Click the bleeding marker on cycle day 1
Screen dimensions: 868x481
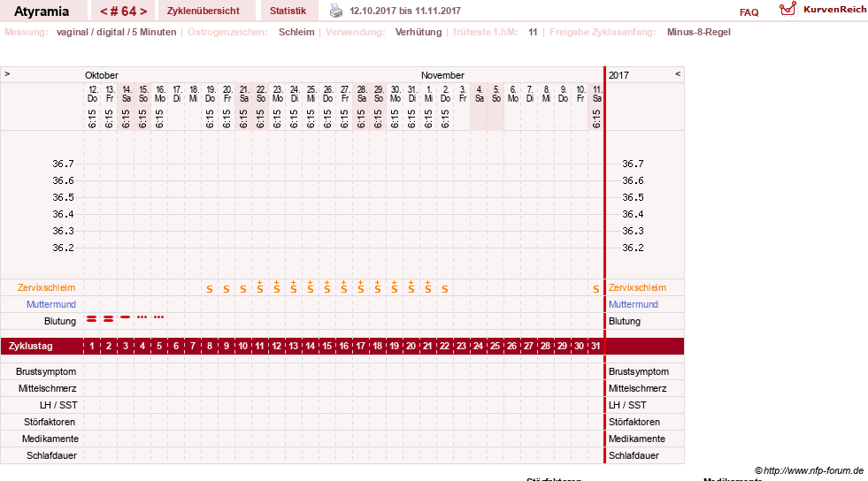92,318
